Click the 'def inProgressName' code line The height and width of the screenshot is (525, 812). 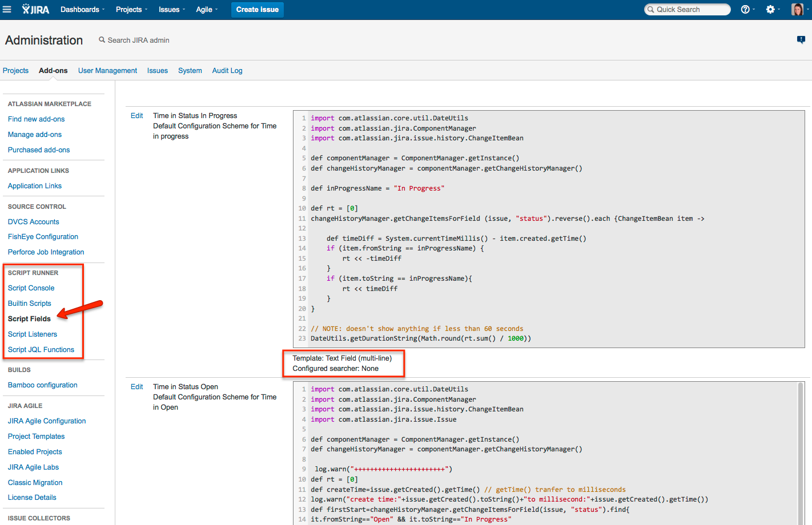(377, 188)
